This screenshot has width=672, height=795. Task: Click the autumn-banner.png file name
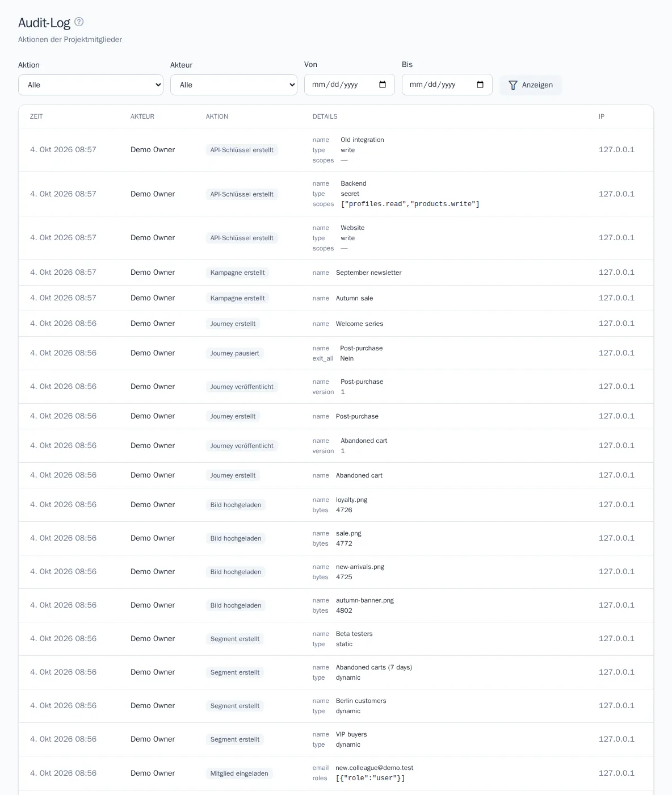(x=365, y=600)
